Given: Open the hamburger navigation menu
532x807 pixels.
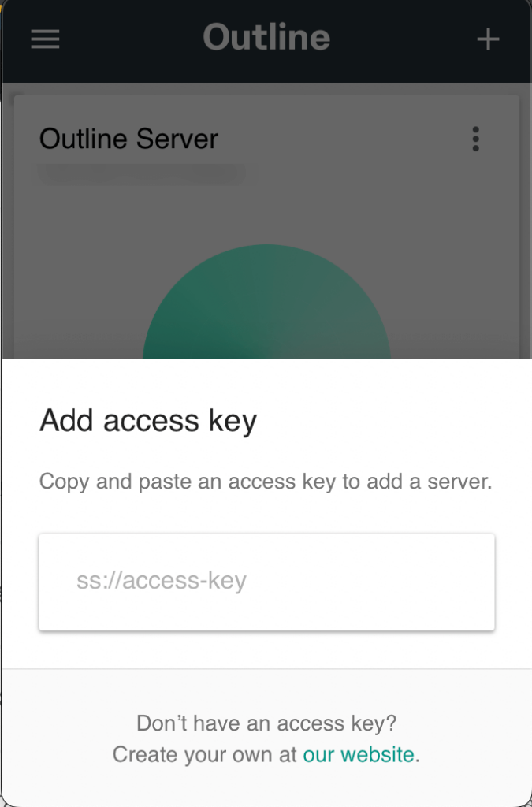Looking at the screenshot, I should coord(45,39).
